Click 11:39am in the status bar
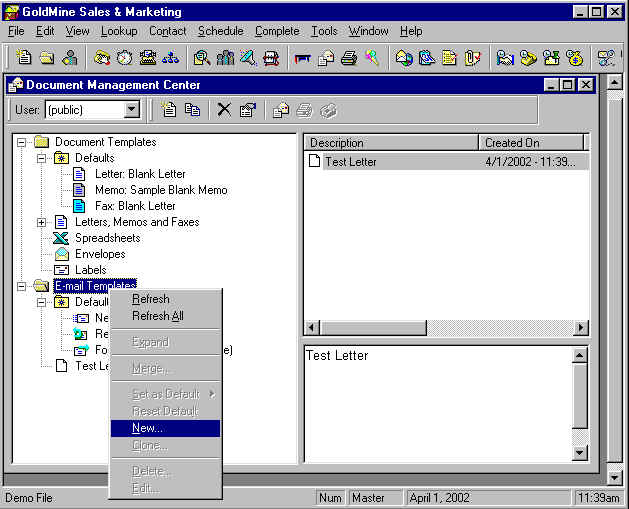The width and height of the screenshot is (629, 509). coord(598,498)
